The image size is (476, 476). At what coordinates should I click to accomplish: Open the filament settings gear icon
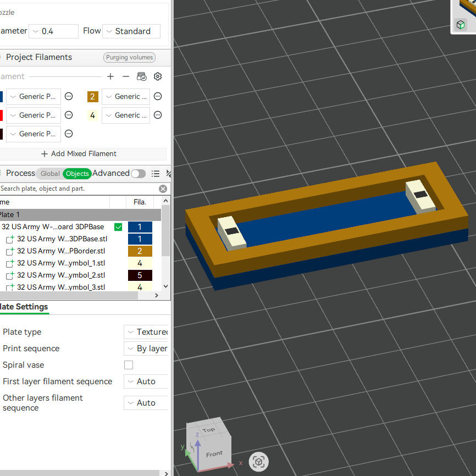point(158,76)
